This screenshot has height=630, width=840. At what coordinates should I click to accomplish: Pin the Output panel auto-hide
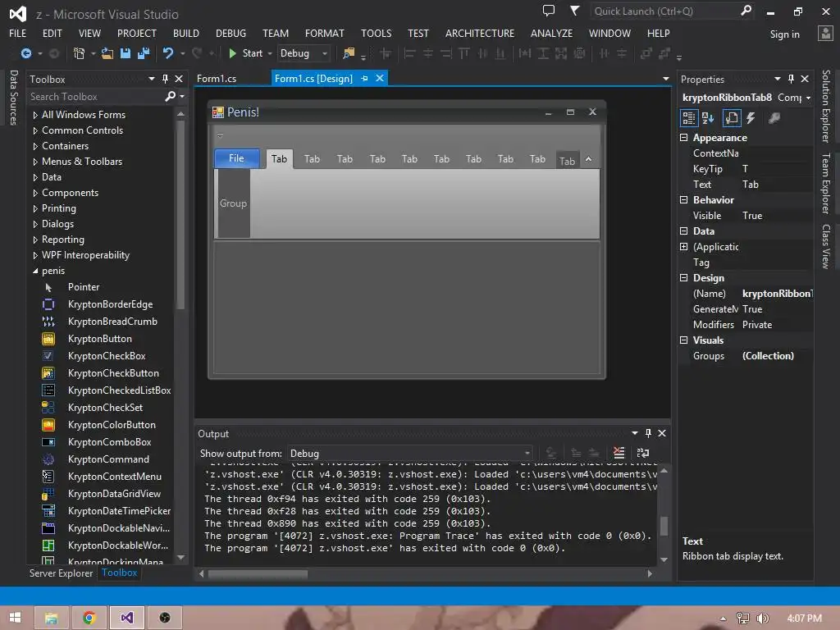click(x=648, y=433)
